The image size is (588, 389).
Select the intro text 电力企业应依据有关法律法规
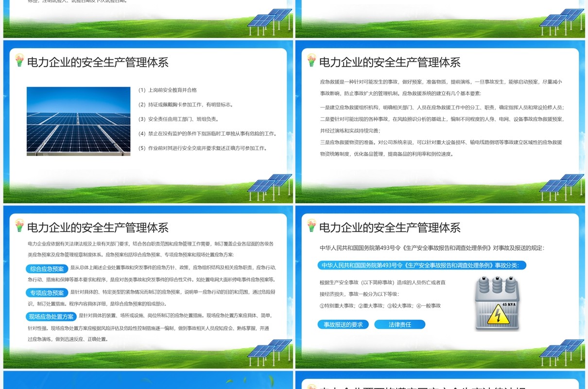pyautogui.click(x=150, y=249)
